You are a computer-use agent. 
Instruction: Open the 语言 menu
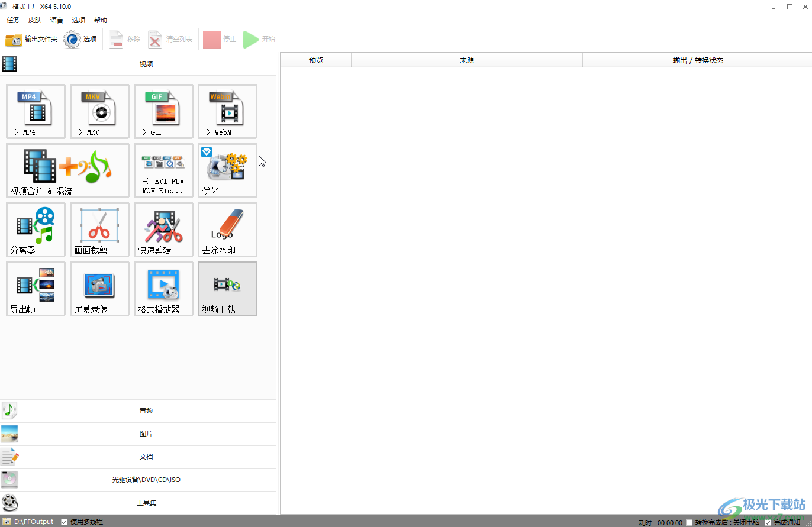coord(57,20)
